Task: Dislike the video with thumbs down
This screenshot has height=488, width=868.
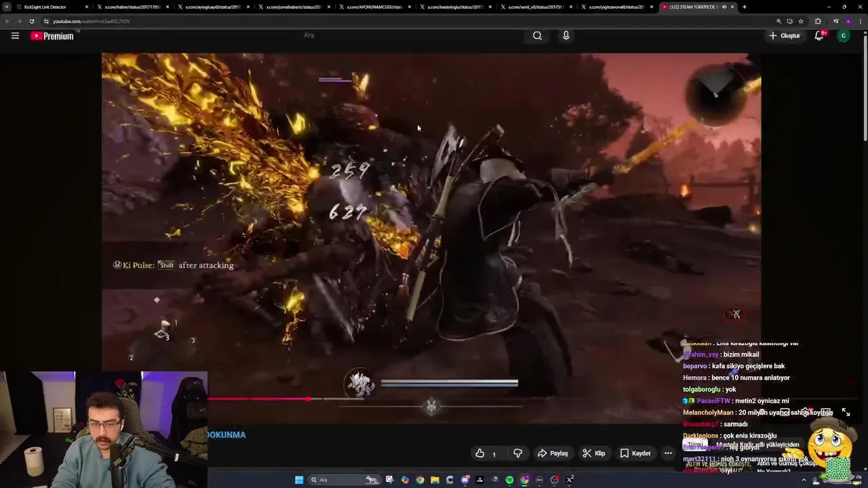Action: point(517,453)
